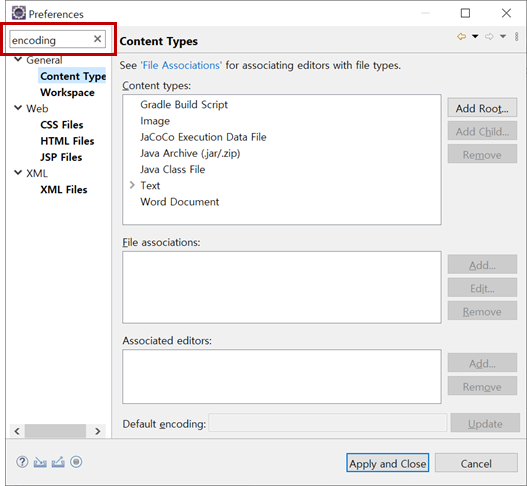Cancel the Preferences dialog
Screen dimensions: 527x486
(476, 463)
